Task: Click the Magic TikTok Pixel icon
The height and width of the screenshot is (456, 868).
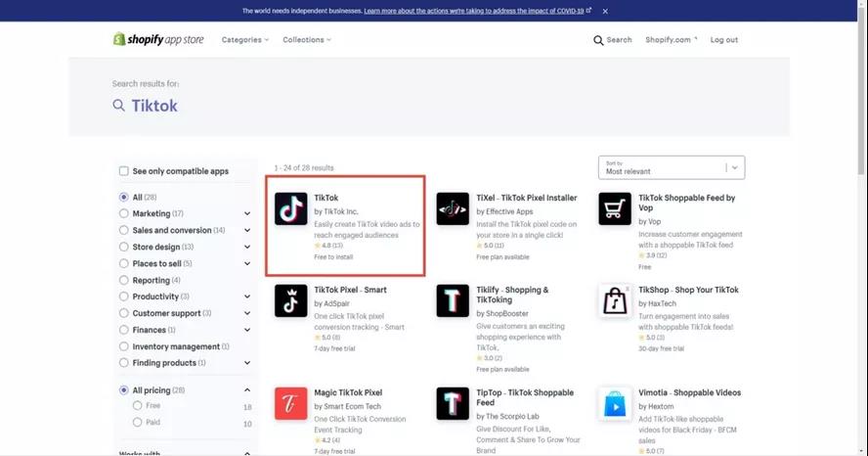Action: click(291, 403)
